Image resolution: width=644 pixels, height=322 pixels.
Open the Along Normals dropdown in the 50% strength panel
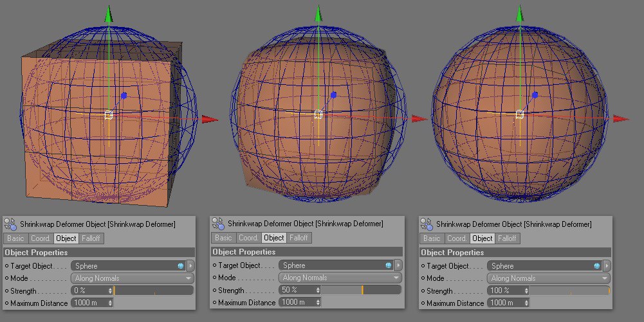coord(340,278)
